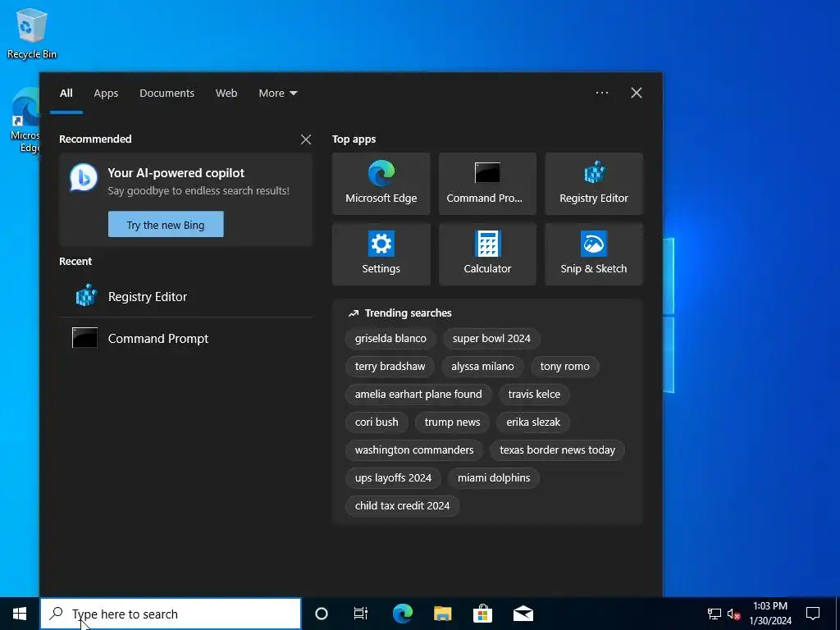Dismiss the Recommended section
This screenshot has width=840, height=630.
pos(306,139)
